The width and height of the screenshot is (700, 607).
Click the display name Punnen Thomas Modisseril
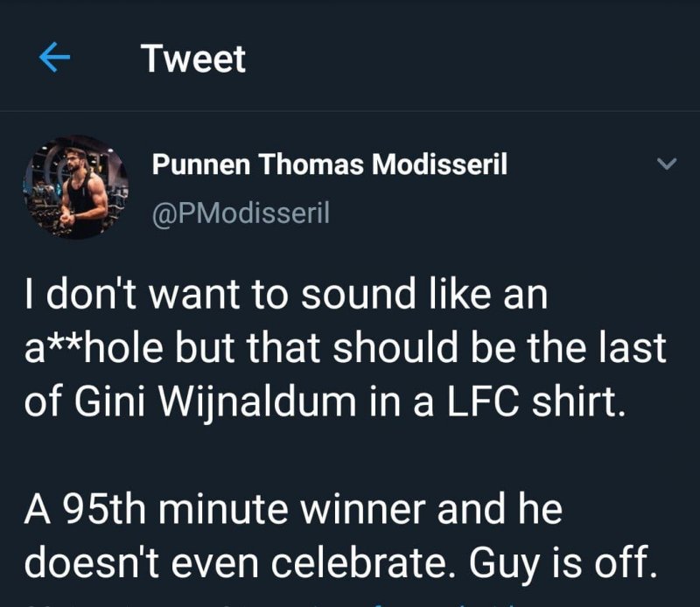click(330, 164)
